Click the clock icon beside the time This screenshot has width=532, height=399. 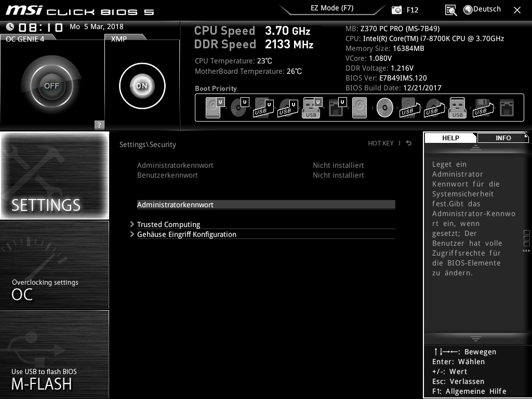pyautogui.click(x=10, y=26)
